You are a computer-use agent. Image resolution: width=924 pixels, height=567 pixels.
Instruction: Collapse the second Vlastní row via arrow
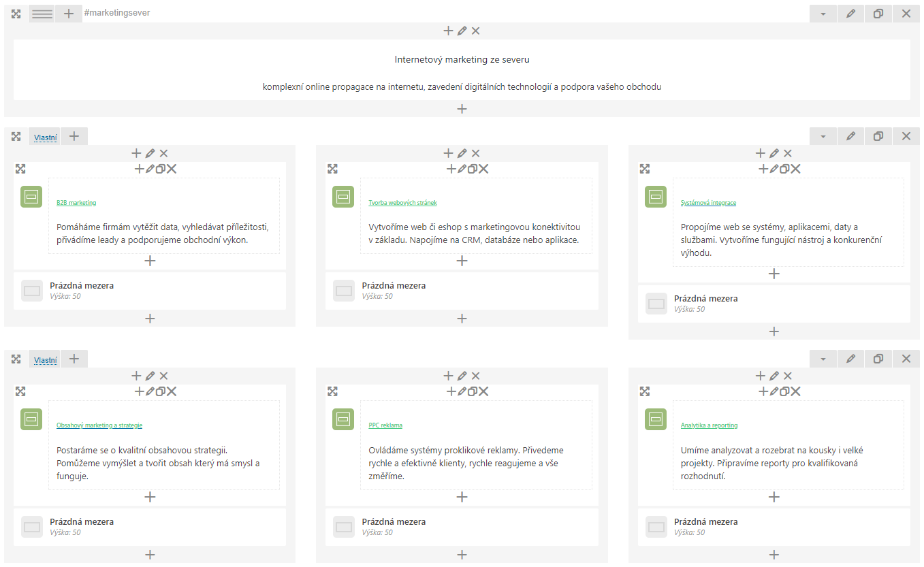[x=823, y=359]
